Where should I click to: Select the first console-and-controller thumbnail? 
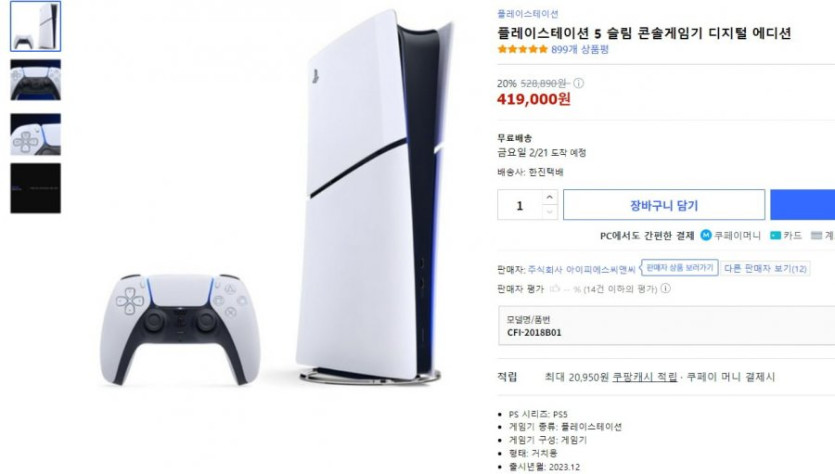tap(36, 26)
